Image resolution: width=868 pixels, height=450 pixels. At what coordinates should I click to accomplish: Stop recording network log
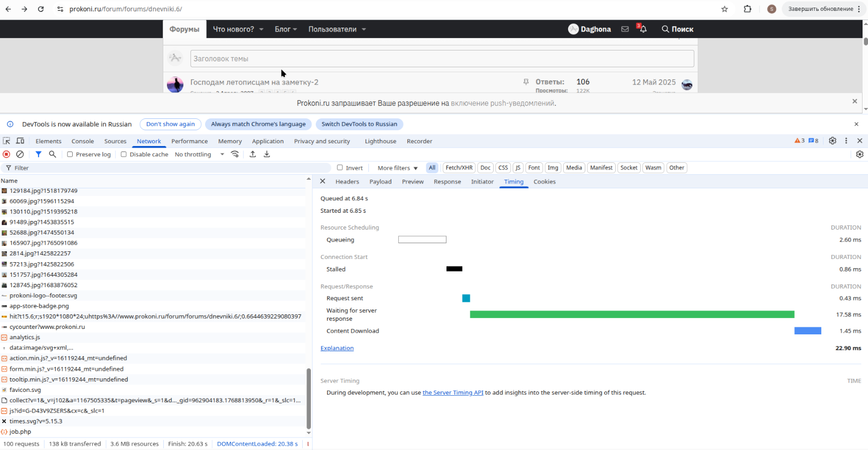tap(7, 154)
